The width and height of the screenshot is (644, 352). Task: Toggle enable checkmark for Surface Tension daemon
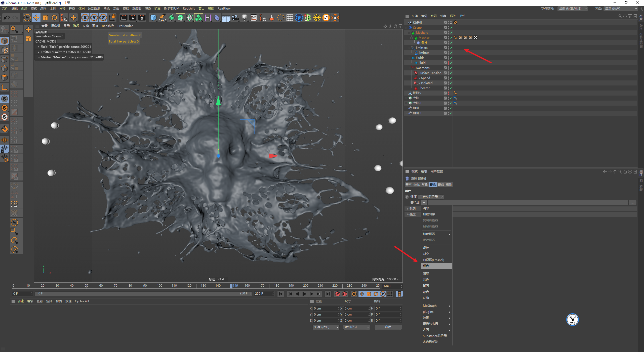click(451, 73)
